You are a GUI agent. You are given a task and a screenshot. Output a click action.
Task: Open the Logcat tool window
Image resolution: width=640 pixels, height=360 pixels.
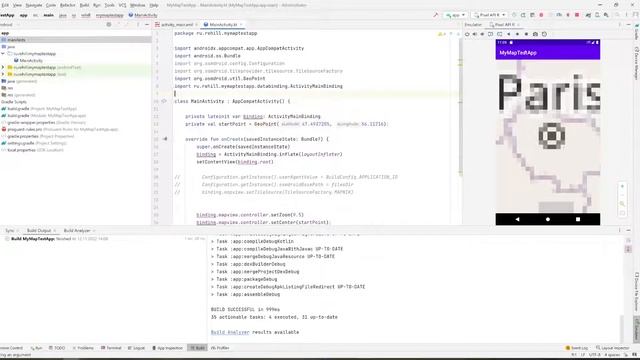136,348
